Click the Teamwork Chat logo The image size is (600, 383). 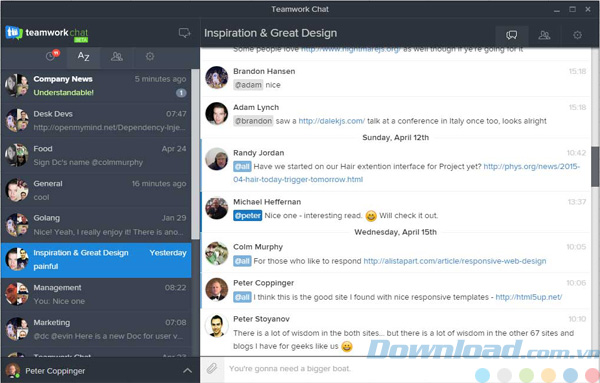[47, 33]
